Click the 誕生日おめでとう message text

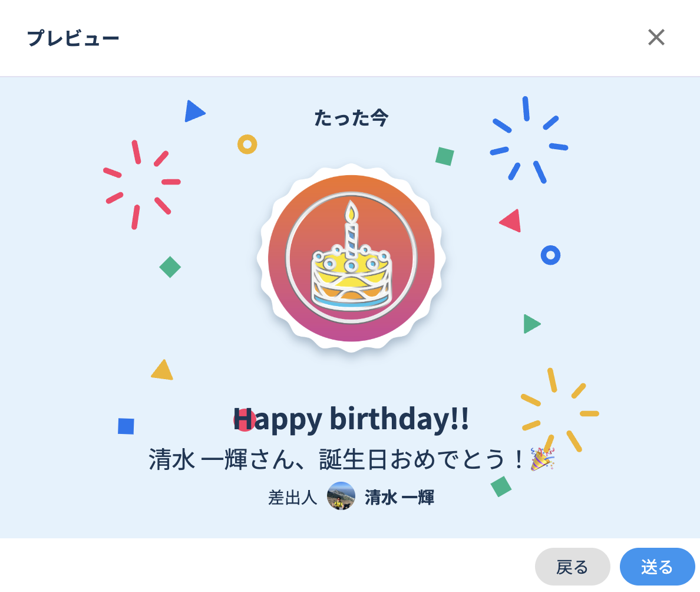(336, 459)
